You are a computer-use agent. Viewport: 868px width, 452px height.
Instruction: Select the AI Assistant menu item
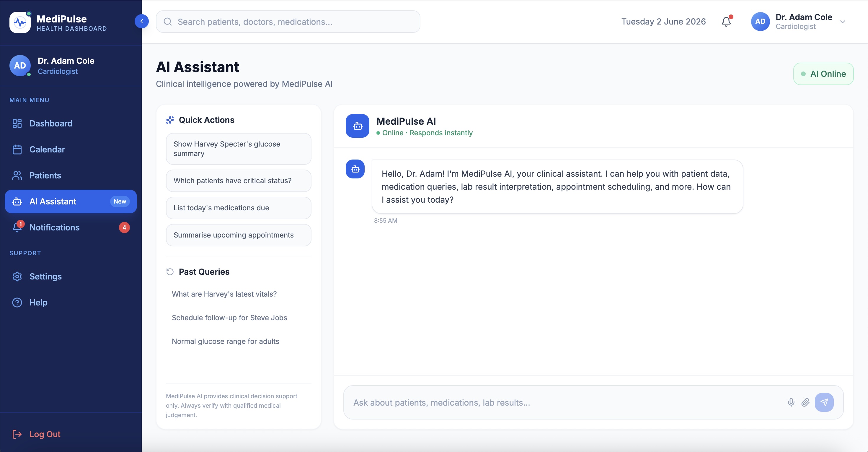(71, 201)
